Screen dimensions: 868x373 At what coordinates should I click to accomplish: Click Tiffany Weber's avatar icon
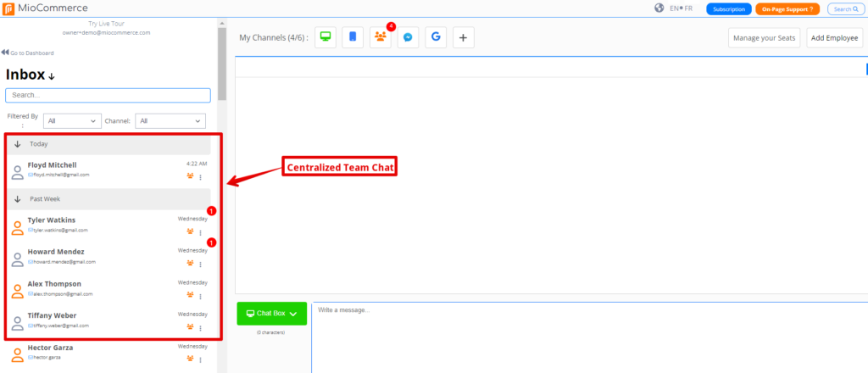(18, 323)
